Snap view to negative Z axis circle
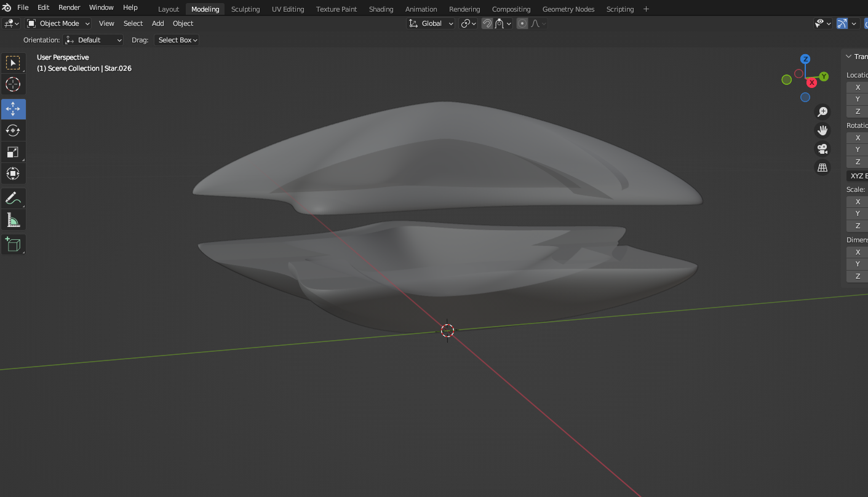The height and width of the screenshot is (497, 868). 805,97
